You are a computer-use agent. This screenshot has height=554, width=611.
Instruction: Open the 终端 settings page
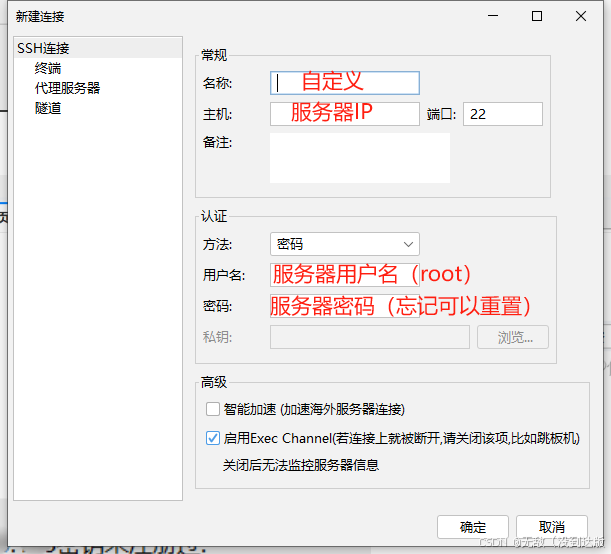[48, 68]
